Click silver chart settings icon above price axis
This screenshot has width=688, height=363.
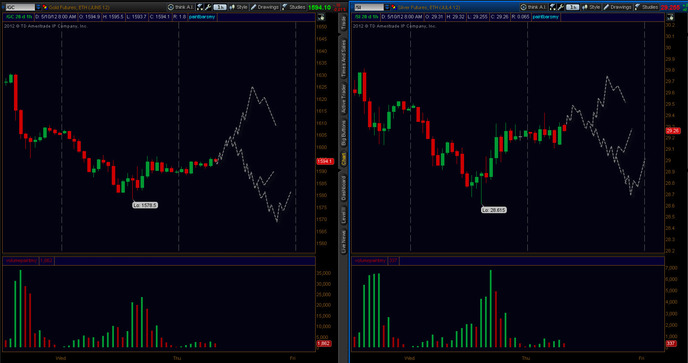[x=670, y=17]
